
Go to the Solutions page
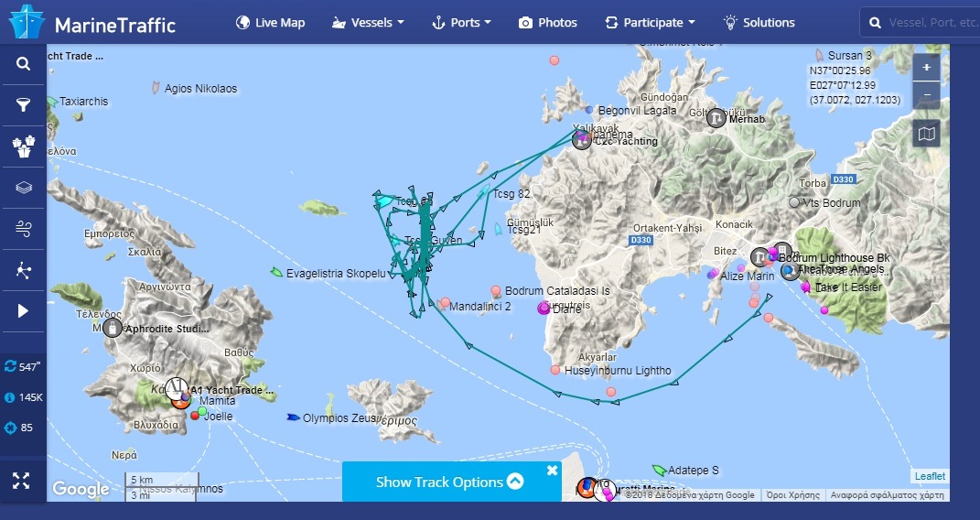(x=759, y=23)
